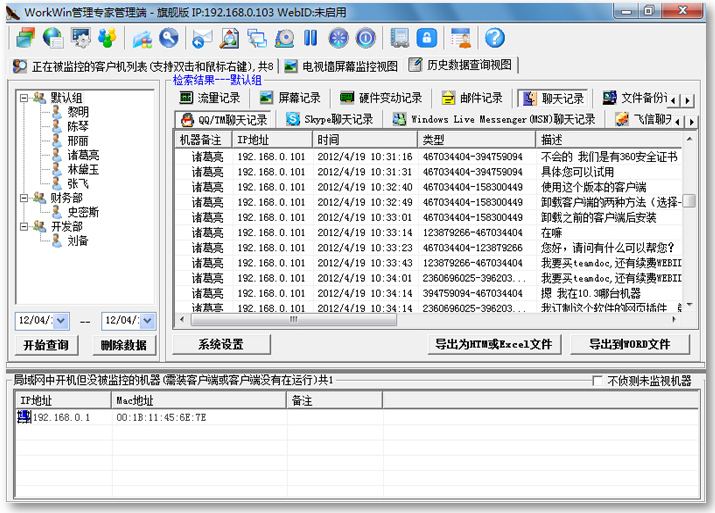Click the user list card toolbar icon
The image size is (715, 513).
[460, 38]
